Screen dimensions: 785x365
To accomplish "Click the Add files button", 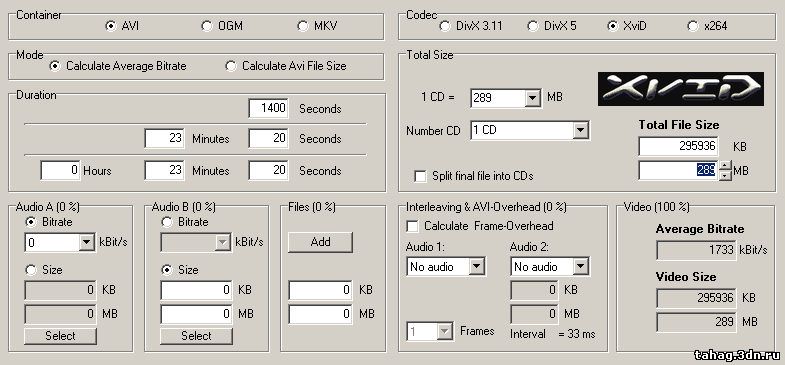I will (x=320, y=242).
